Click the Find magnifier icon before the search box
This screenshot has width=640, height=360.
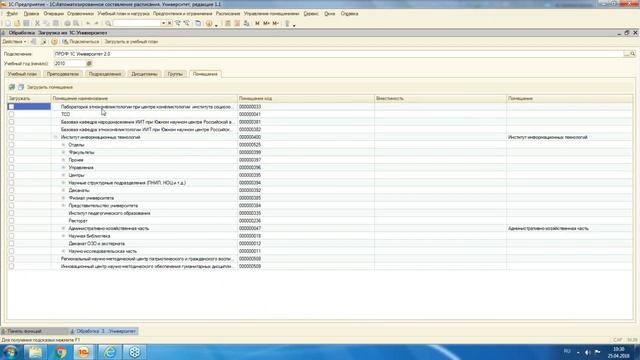[x=108, y=23]
